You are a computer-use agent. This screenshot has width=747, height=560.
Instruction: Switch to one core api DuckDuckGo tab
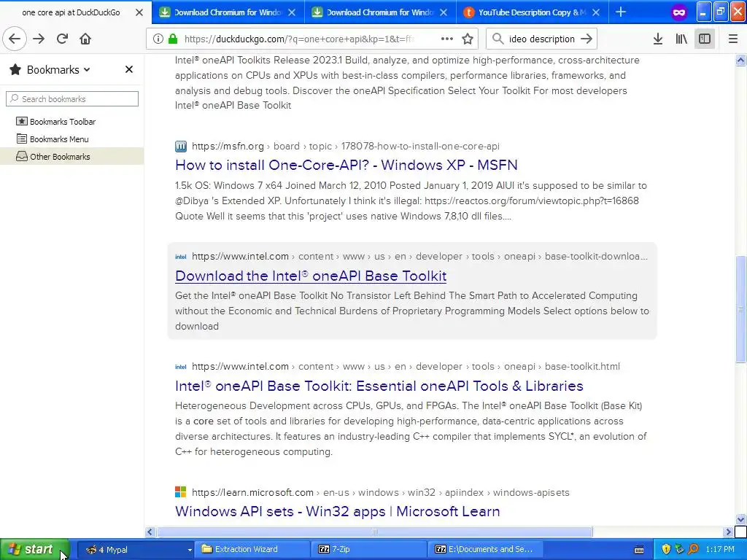[71, 12]
